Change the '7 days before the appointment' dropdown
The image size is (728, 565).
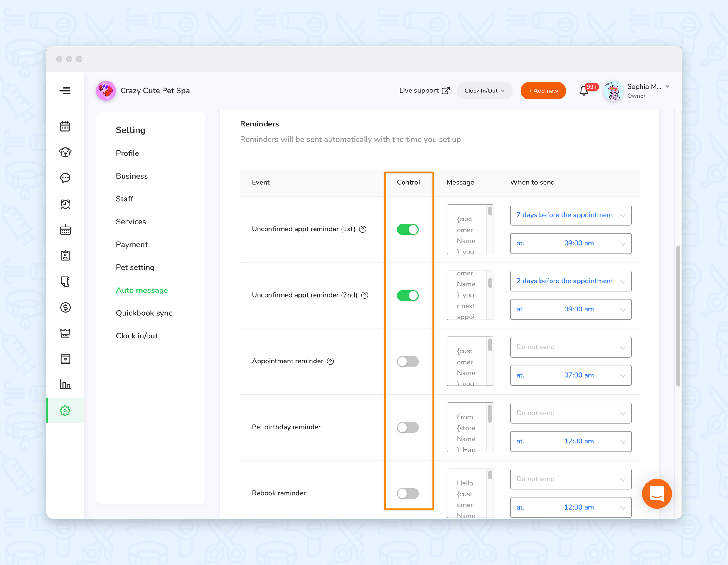point(570,215)
